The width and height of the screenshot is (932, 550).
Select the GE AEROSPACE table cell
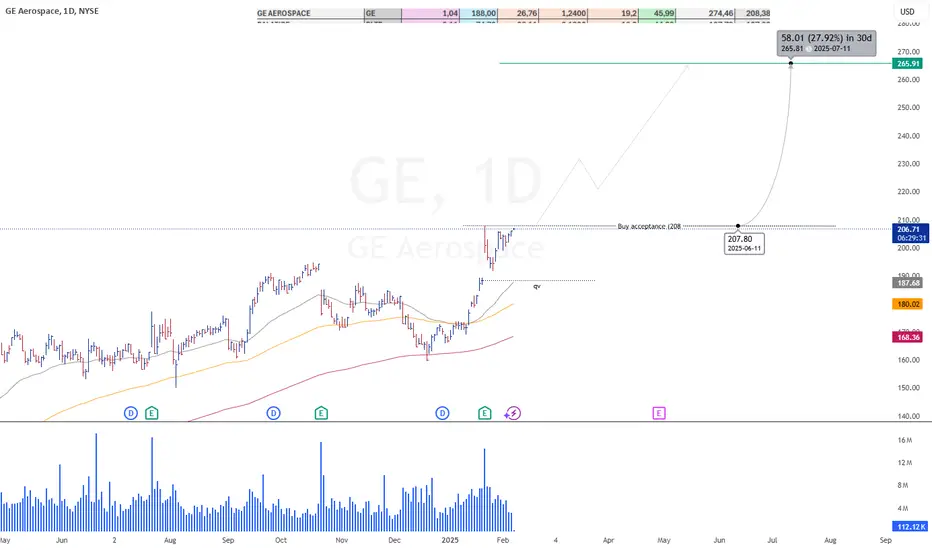pos(310,13)
